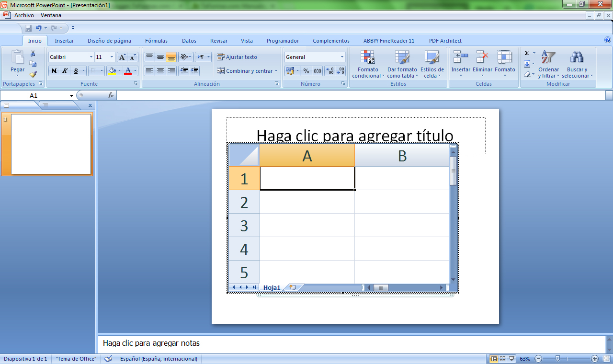Click the increase font size icon
The image size is (613, 364).
pos(122,57)
